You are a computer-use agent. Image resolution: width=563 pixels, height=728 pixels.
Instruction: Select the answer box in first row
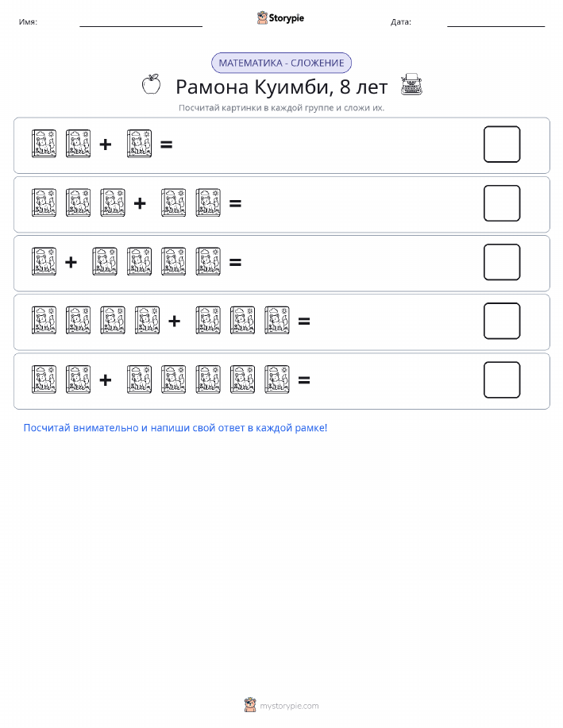pyautogui.click(x=502, y=144)
